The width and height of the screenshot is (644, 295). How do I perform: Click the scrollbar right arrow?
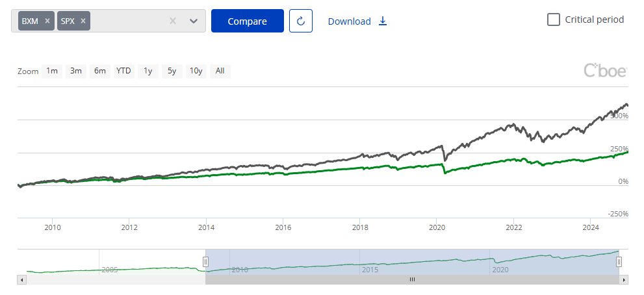tap(625, 279)
